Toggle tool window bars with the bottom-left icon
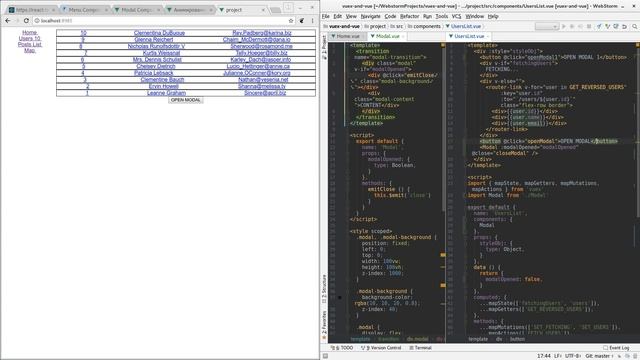 click(x=325, y=356)
